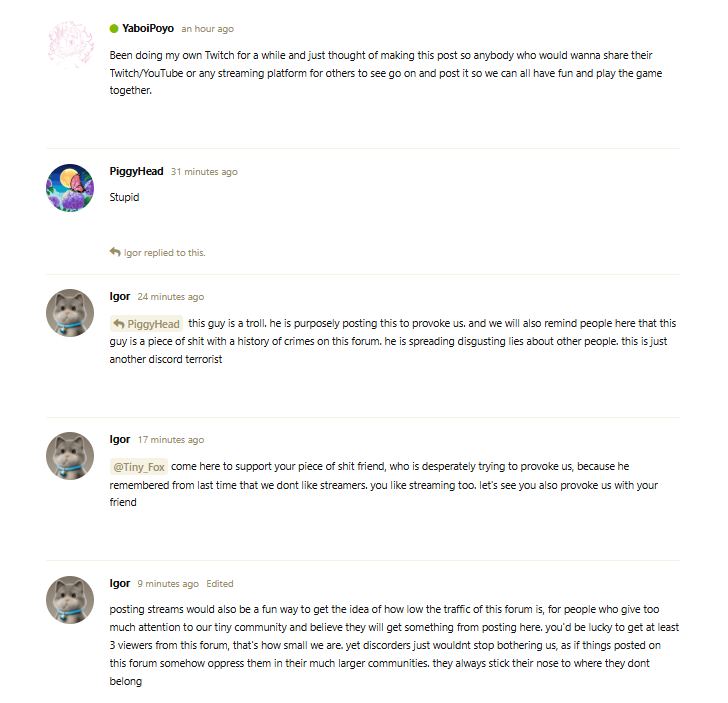Open Igor's profile name on 24-minute-old post
The width and height of the screenshot is (728, 703).
pos(120,296)
